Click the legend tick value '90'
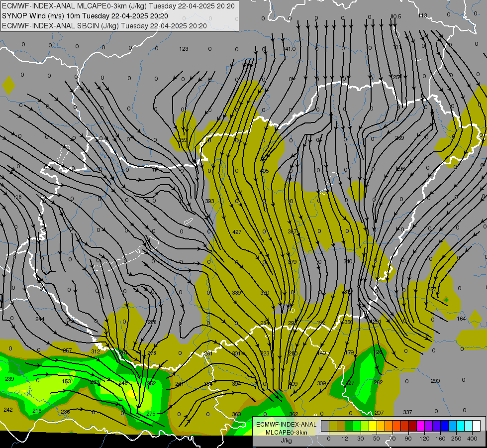Viewport: 487px width, 448px height. 408,439
